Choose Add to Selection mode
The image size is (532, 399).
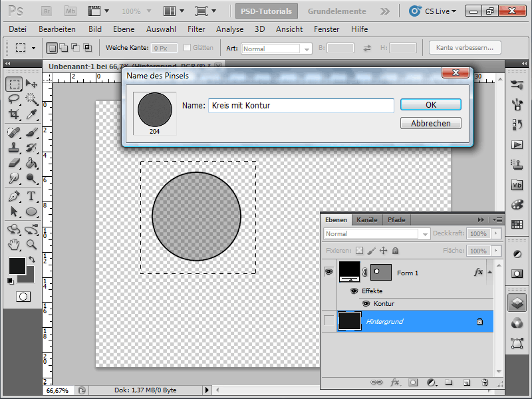tap(63, 48)
